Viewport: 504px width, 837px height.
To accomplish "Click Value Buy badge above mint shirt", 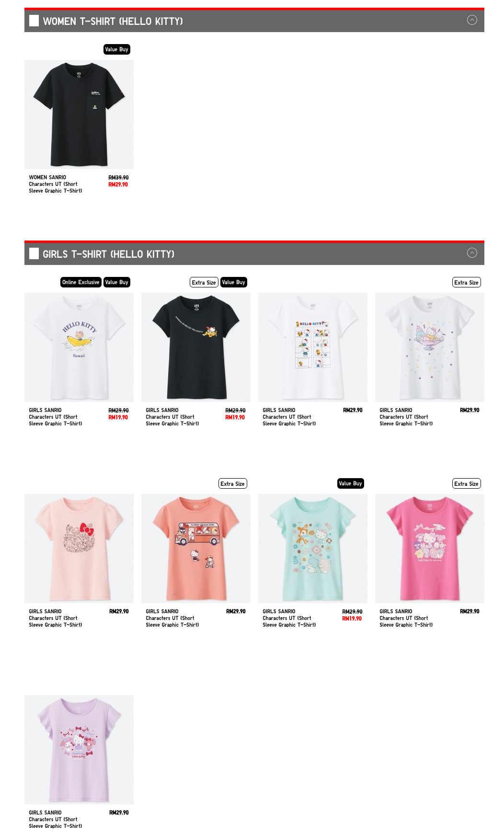I will pyautogui.click(x=351, y=483).
